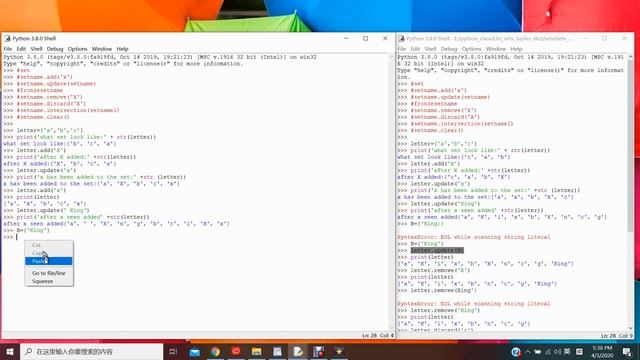Open Google Chrome from the taskbar
Screen dimensions: 640x360
click(215, 351)
